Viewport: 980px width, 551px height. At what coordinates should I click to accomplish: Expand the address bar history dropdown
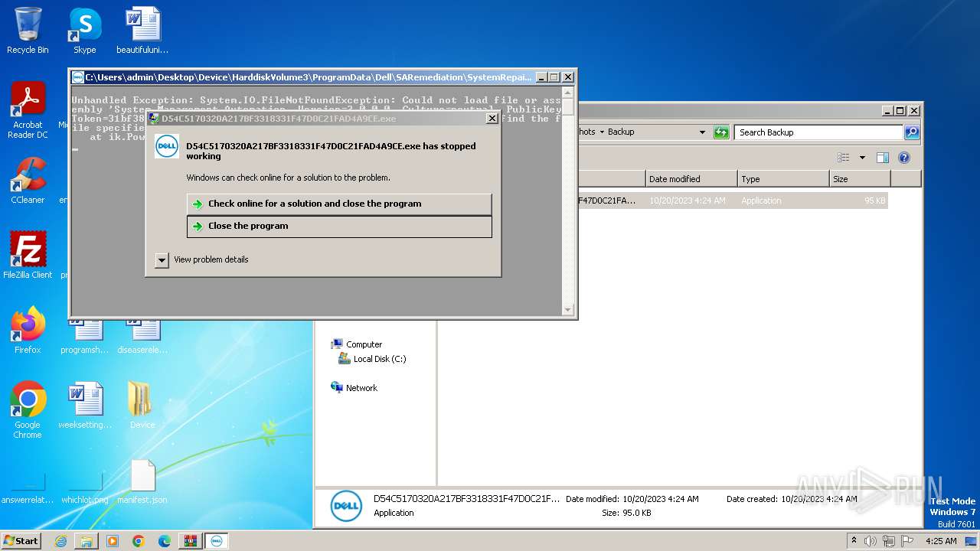pyautogui.click(x=702, y=132)
